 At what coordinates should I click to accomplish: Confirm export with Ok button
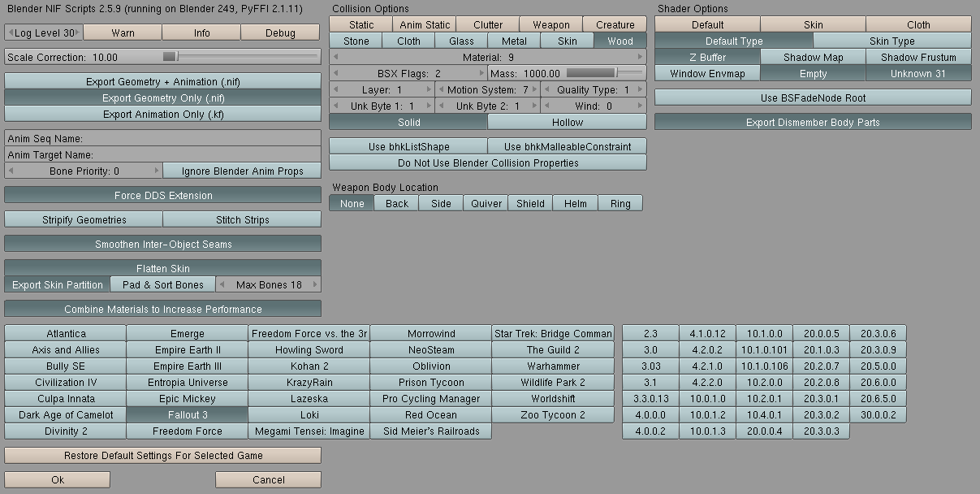tap(58, 479)
